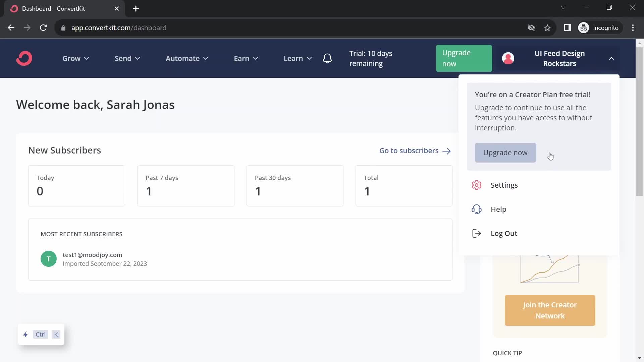The height and width of the screenshot is (362, 644).
Task: Click the page vertical scrollbar
Action: click(640, 122)
